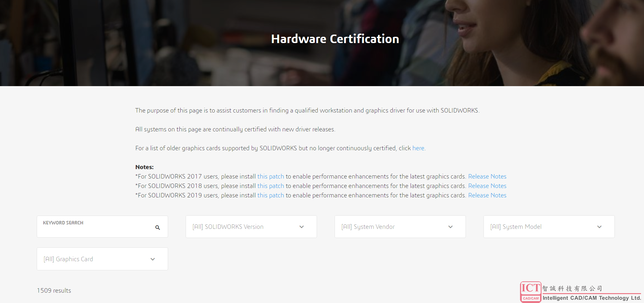This screenshot has width=644, height=303.
Task: Open the Graphics Card dropdown
Action: (x=102, y=259)
